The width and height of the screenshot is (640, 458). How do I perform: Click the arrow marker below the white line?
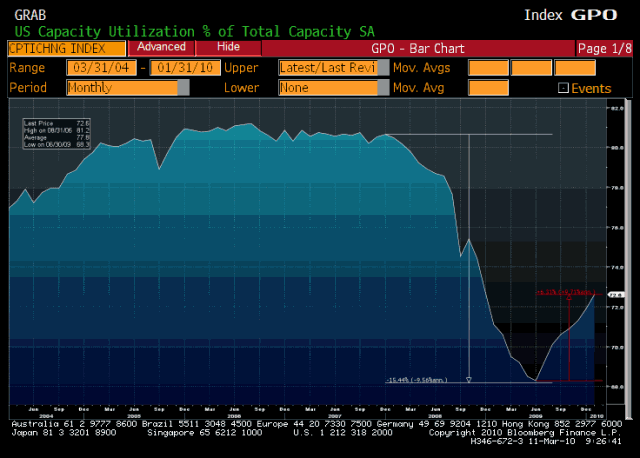tap(469, 380)
